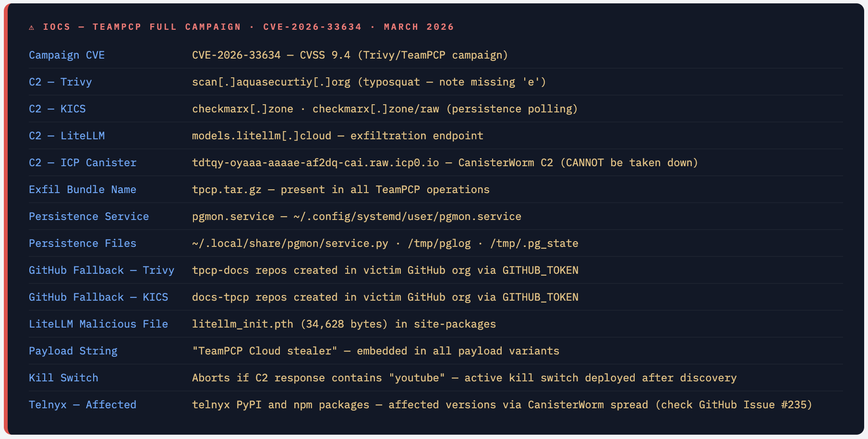Click the Kill Switch row label
Image resolution: width=868 pixels, height=439 pixels.
tap(63, 378)
